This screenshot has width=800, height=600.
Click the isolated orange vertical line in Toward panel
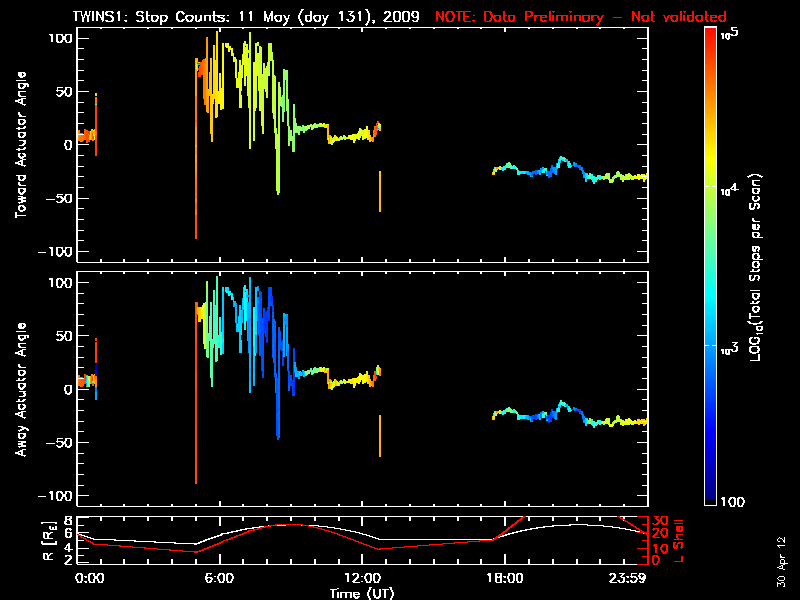[380, 191]
